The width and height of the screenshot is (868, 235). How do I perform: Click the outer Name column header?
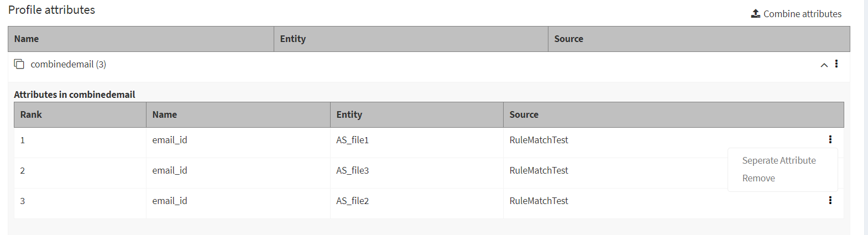tap(27, 39)
